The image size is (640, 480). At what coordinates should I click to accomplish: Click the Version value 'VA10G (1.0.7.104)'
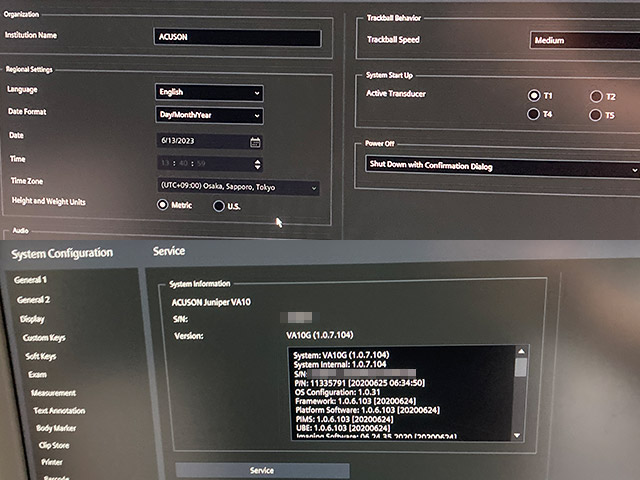(320, 336)
